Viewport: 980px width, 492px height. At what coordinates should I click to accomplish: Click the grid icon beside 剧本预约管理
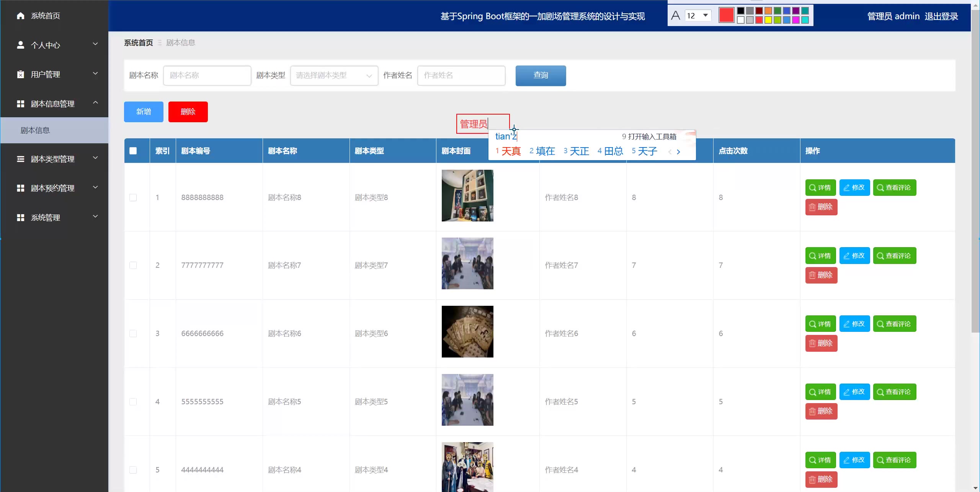click(21, 188)
